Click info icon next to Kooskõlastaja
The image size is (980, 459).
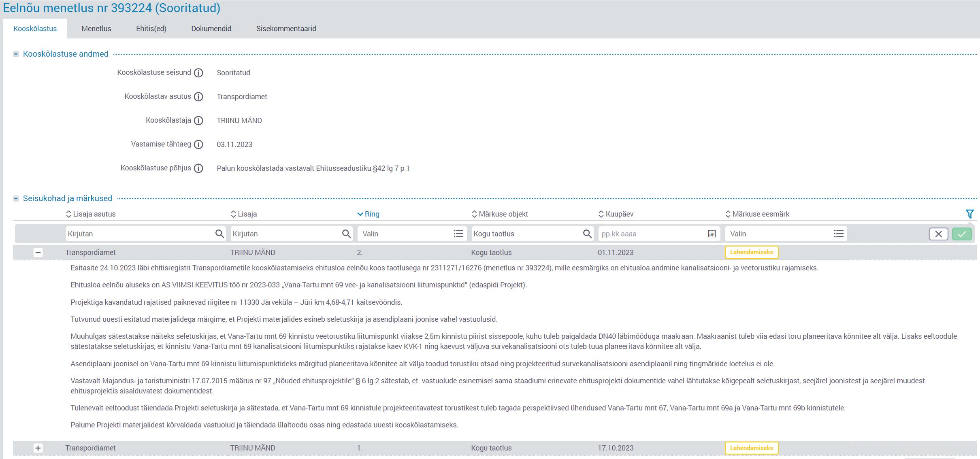pyautogui.click(x=198, y=121)
